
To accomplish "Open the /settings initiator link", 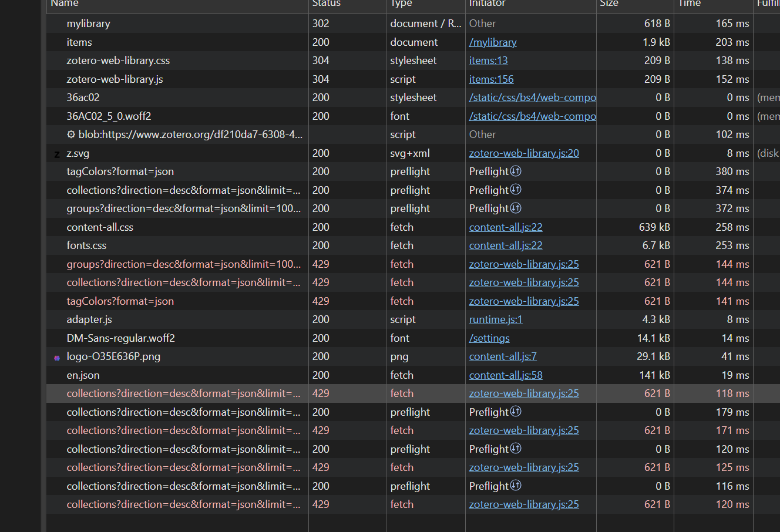I will point(489,338).
